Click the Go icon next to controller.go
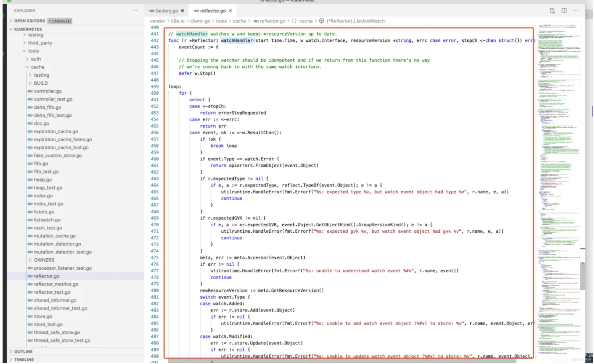 [30, 91]
